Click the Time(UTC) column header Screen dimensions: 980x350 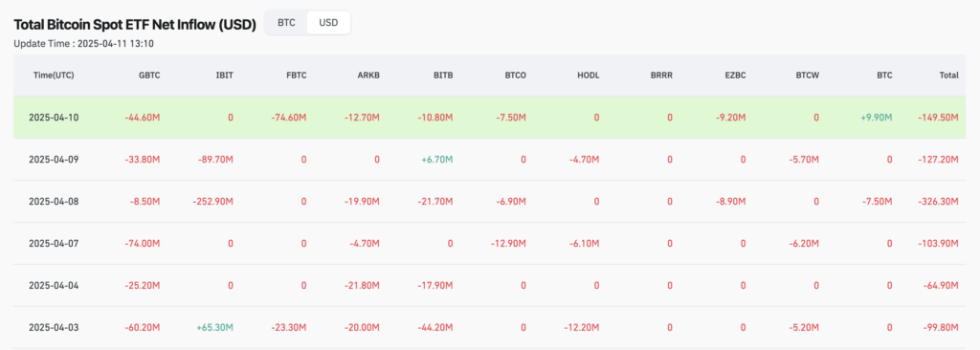coord(54,75)
